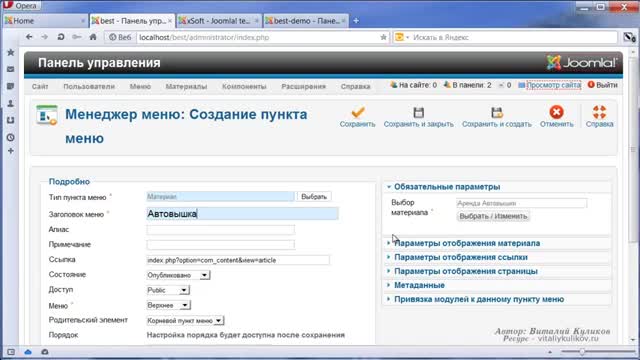The width and height of the screenshot is (640, 360).
Task: Open the Родительский элемент dropdown
Action: click(185, 321)
